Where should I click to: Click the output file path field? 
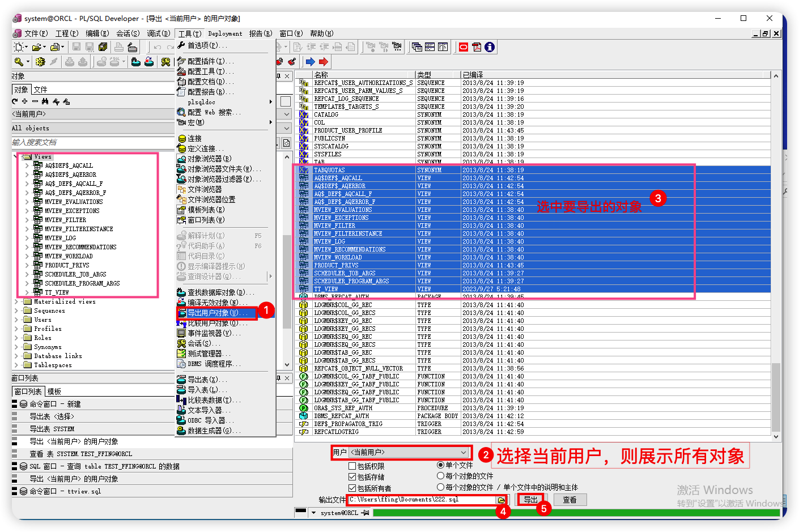pos(422,500)
